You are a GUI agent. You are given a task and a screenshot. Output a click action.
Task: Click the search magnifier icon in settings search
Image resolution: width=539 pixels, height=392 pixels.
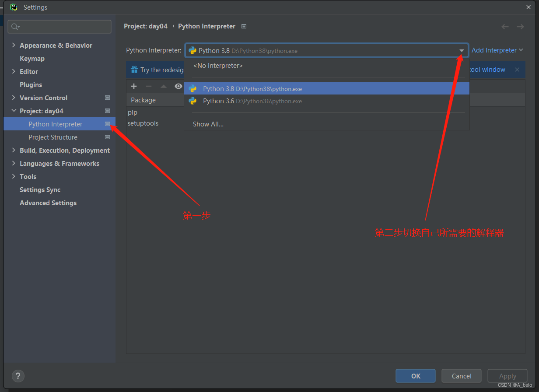click(15, 27)
